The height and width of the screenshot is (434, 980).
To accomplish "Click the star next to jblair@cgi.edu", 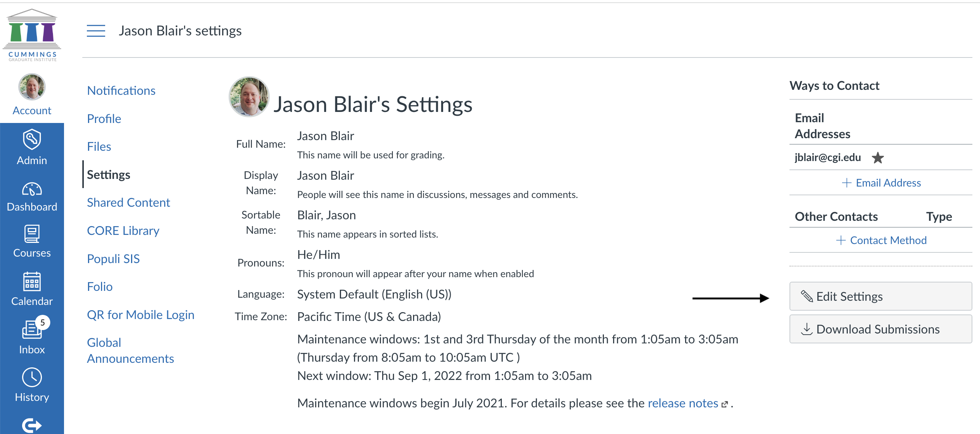I will coord(878,158).
